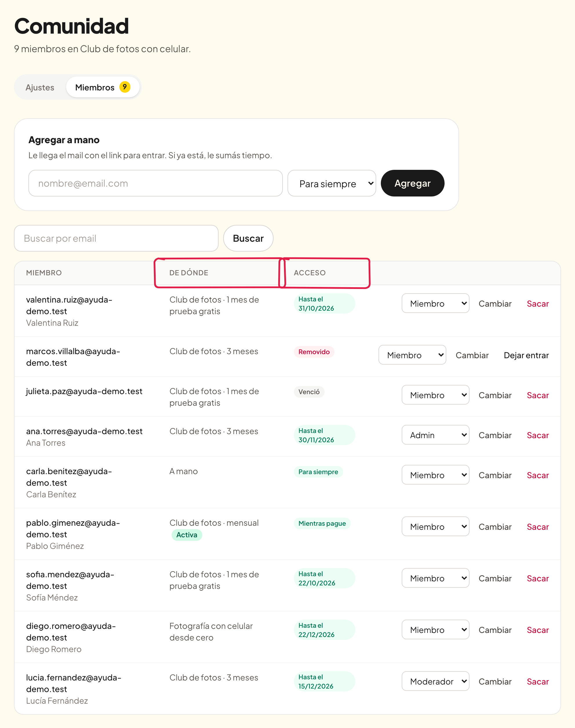The height and width of the screenshot is (728, 575).
Task: Open role dropdown for valentina.ruiz
Action: click(435, 303)
